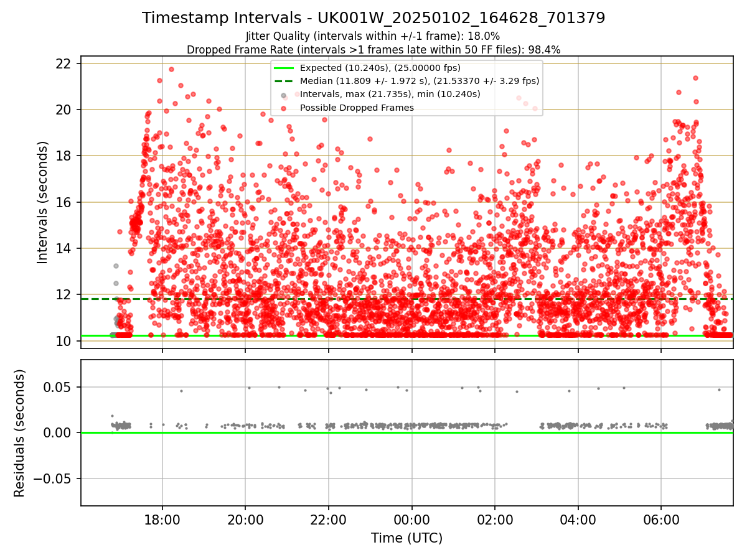Image resolution: width=747 pixels, height=560 pixels.
Task: Click the '20:00' x-axis tick label
Action: [x=245, y=520]
